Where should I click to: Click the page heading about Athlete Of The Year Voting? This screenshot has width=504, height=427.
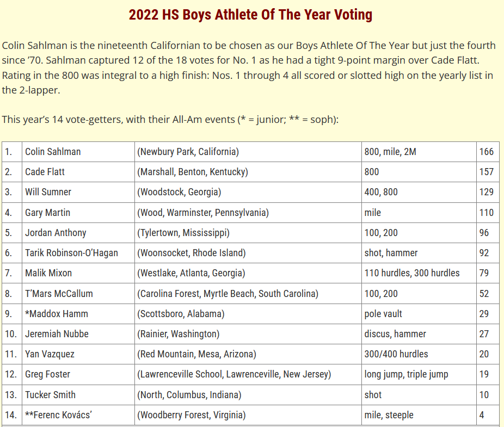250,15
